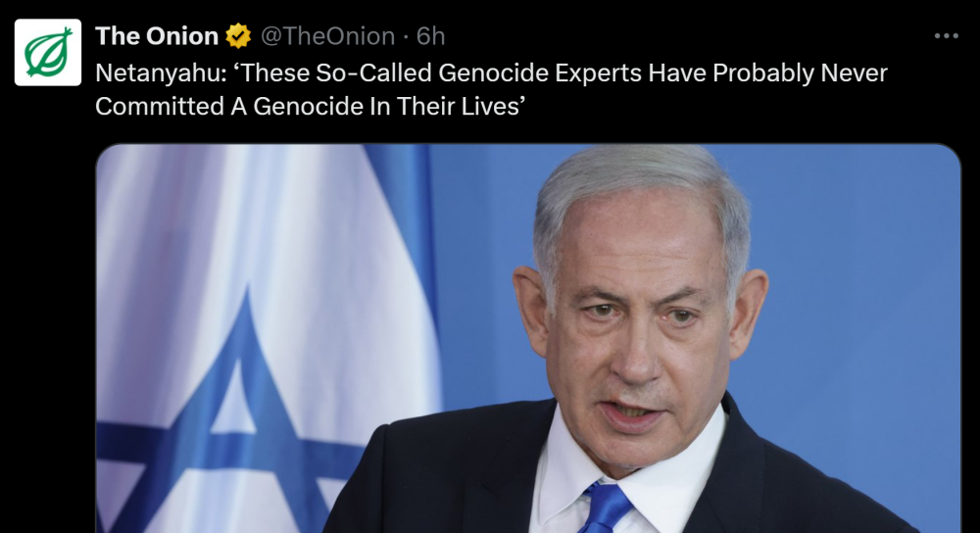Select the phrase 'Genocide Experts' in headline
Viewport: 980px width, 533px height.
tap(540, 73)
